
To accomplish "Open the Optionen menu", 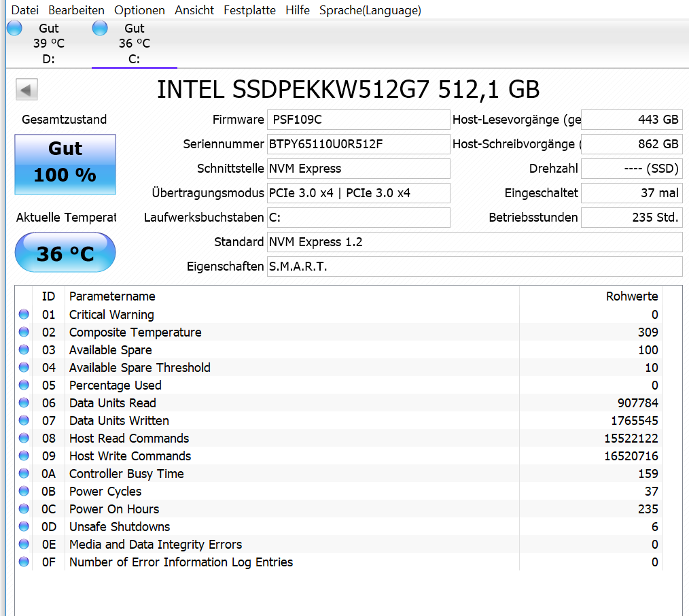I will click(x=139, y=10).
